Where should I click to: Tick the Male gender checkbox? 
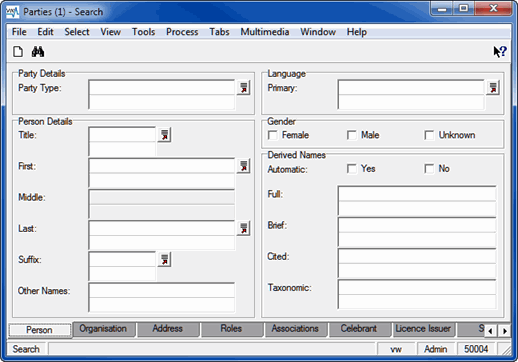351,135
